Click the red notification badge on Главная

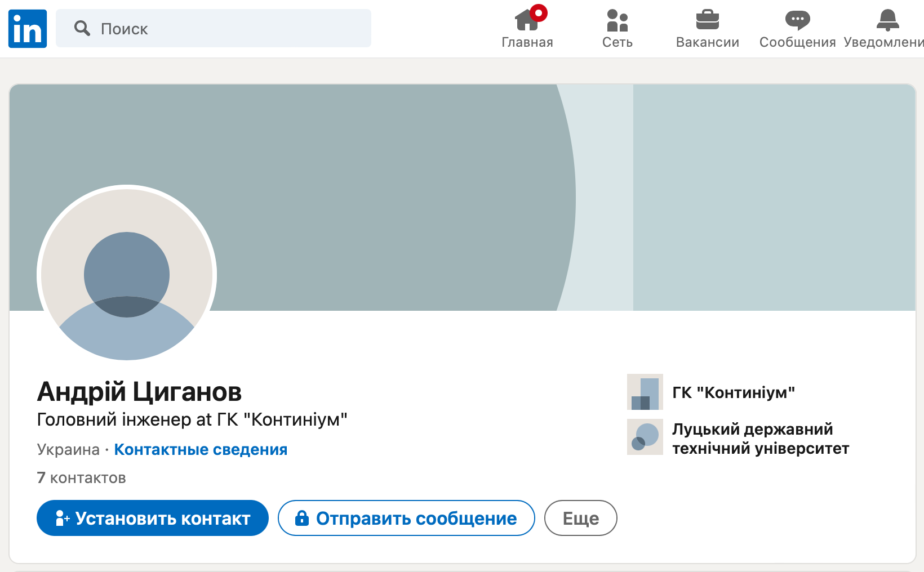point(539,13)
